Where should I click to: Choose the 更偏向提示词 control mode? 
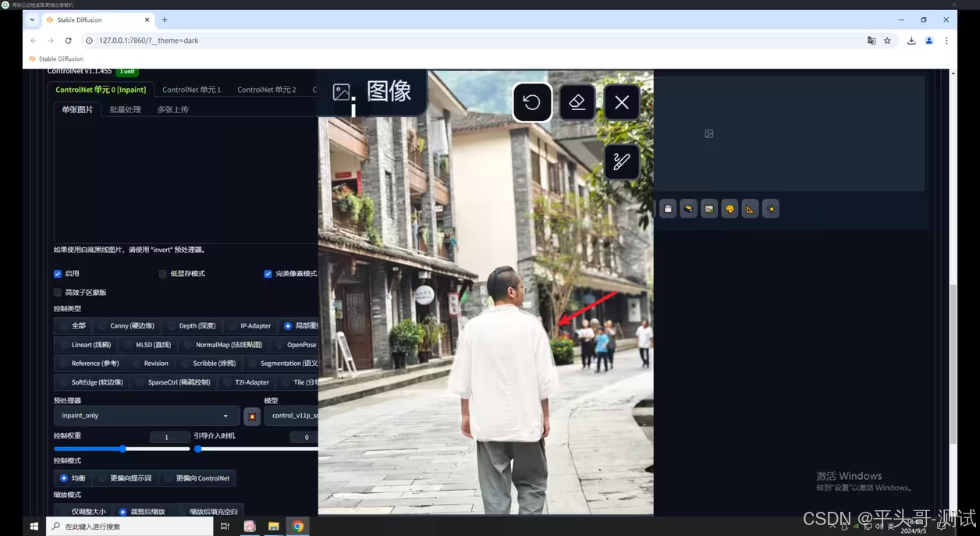click(126, 478)
